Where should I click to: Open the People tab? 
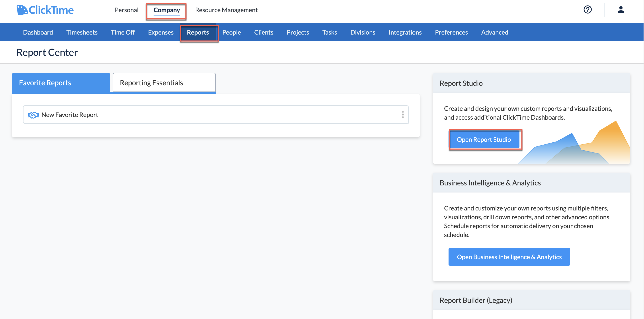(x=232, y=32)
